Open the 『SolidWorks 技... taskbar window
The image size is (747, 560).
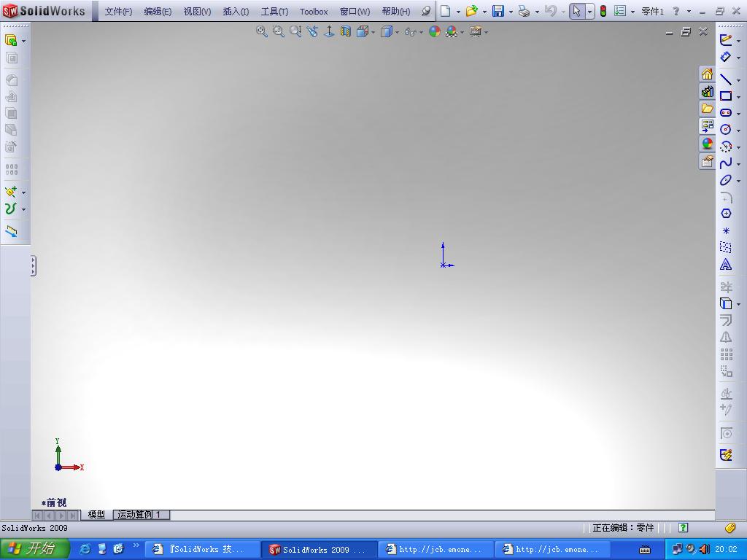coord(203,550)
